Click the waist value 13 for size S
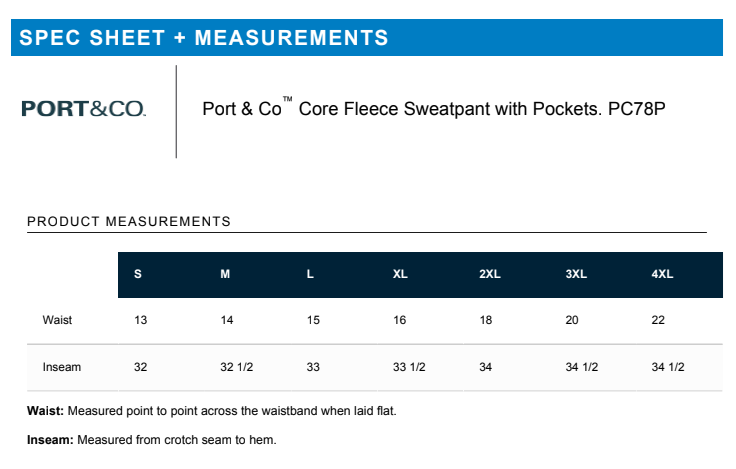The image size is (736, 469). coord(140,320)
